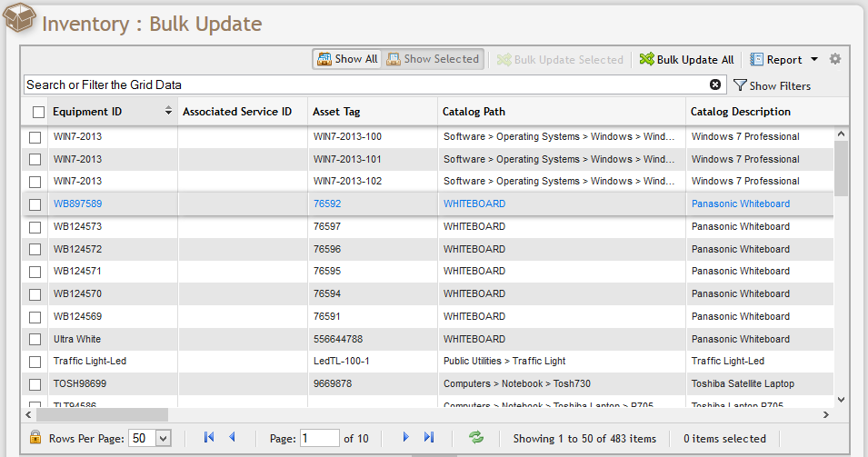Refresh the grid data
The image size is (868, 457).
tap(476, 437)
